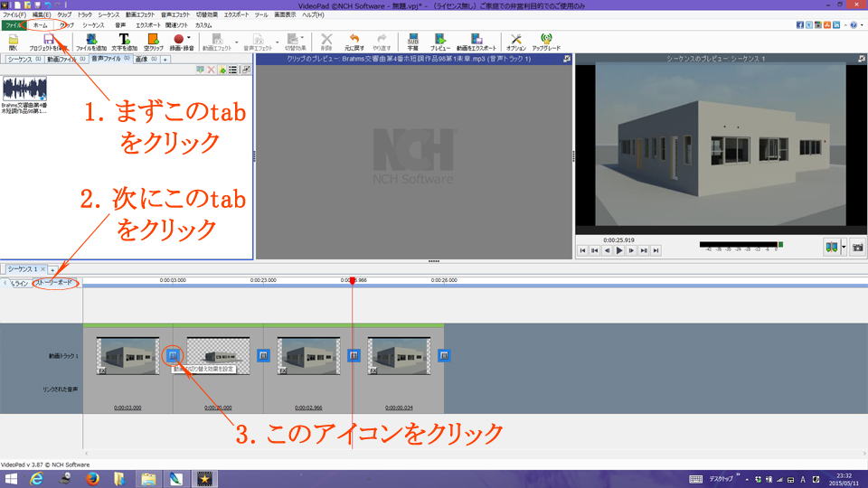This screenshot has width=868, height=488.
Task: Open 音声エフェクト audio effects tool
Action: [x=258, y=42]
